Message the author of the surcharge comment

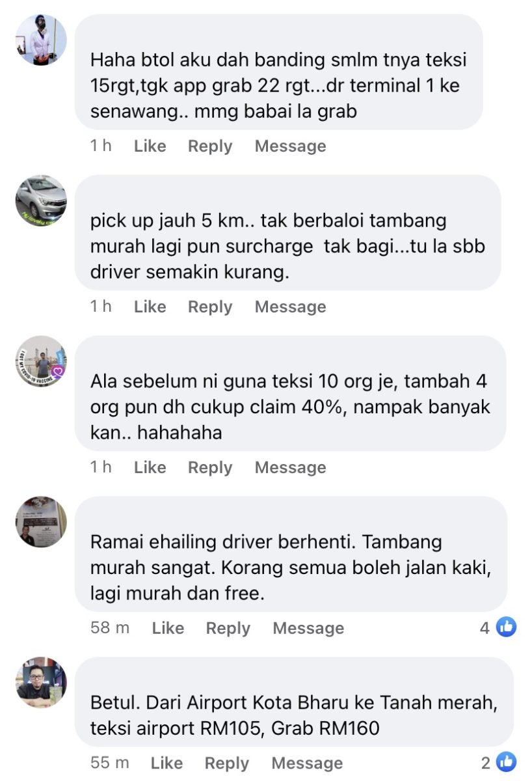(291, 307)
